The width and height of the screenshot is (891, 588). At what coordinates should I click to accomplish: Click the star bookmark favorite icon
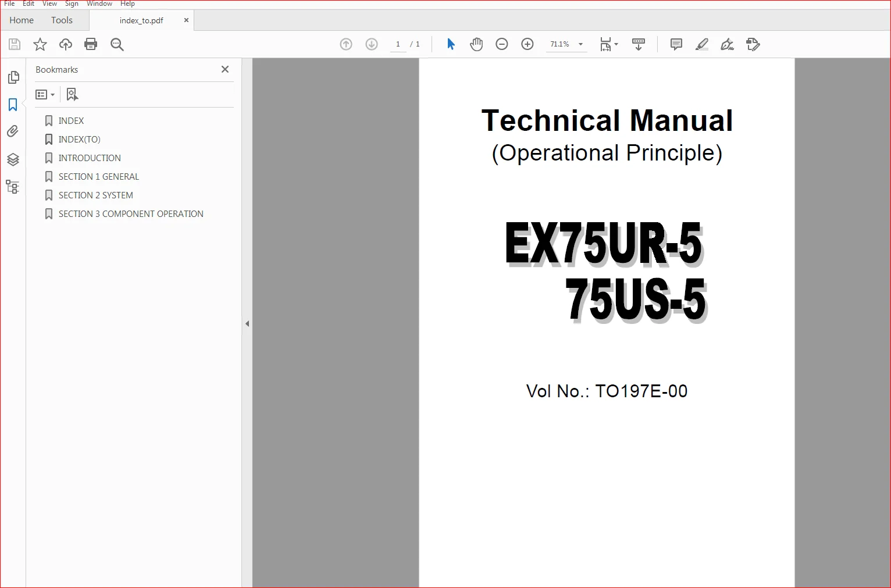40,44
